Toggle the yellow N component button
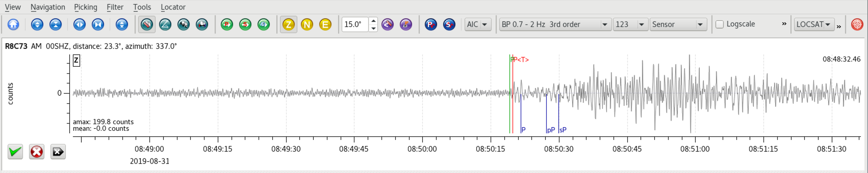Viewport: 868px width, 173px height. pyautogui.click(x=307, y=24)
